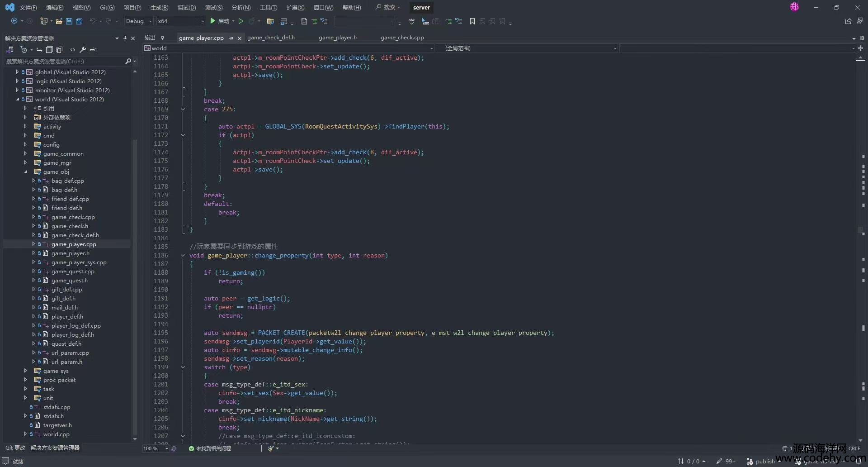Sync with active document arrows icon
The height and width of the screenshot is (467, 868).
[x=39, y=50]
